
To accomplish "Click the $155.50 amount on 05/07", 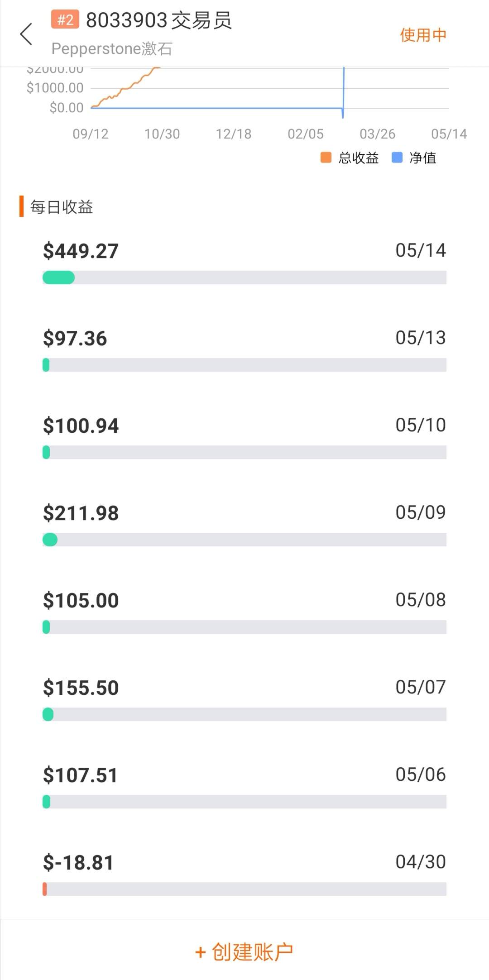I will click(81, 688).
